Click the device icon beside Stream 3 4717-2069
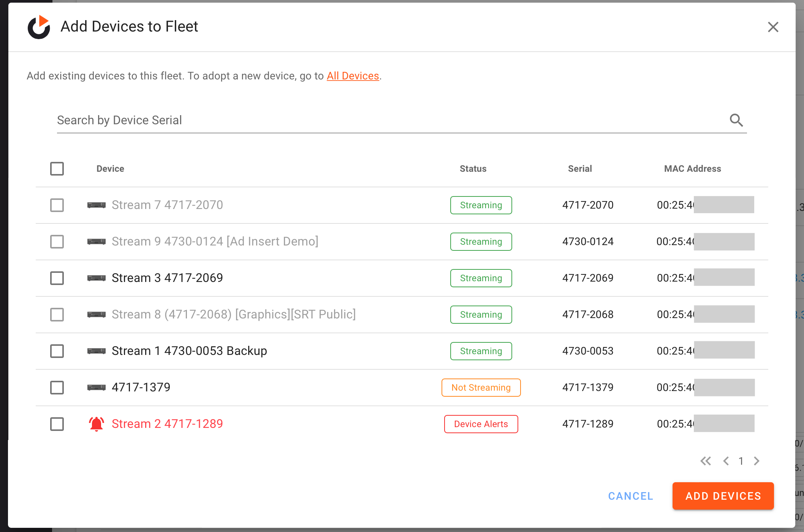 point(97,278)
